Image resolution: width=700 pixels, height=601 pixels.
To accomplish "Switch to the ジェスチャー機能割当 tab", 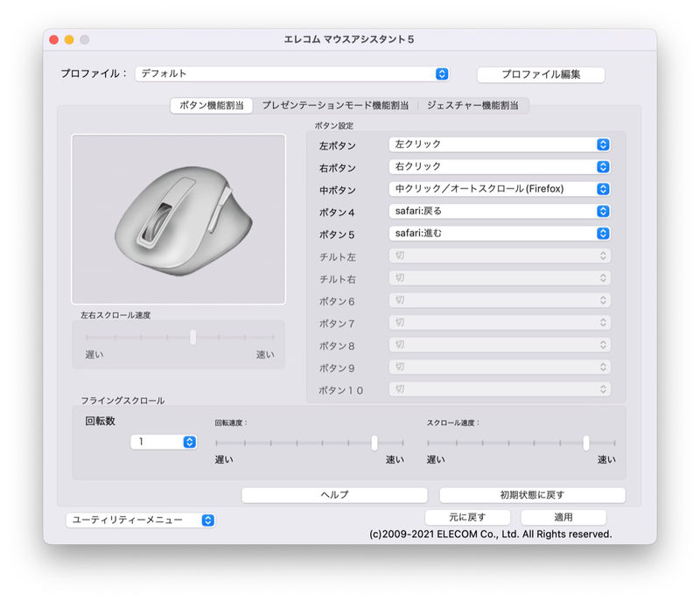I will click(x=470, y=104).
